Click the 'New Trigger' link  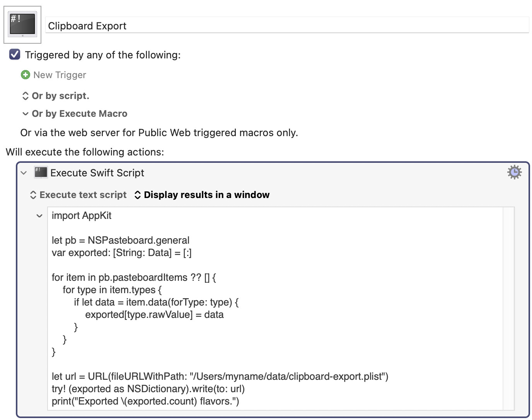pos(60,75)
